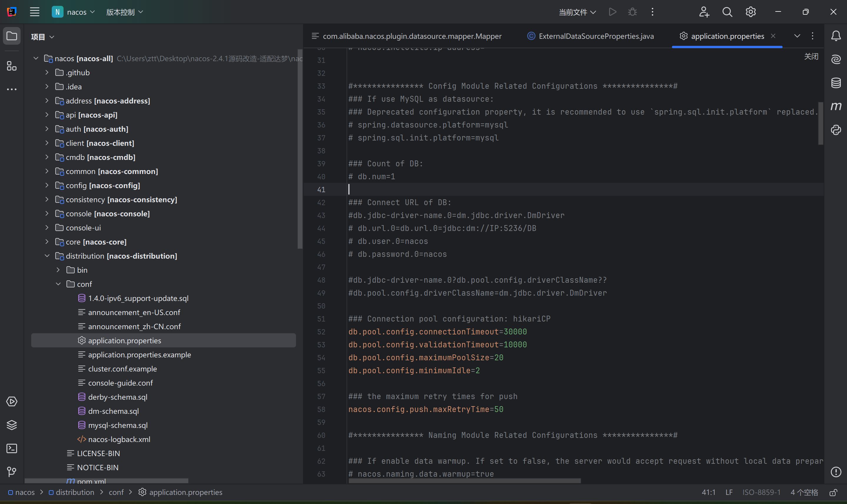Open the Maven tool window
847x504 pixels.
836,106
